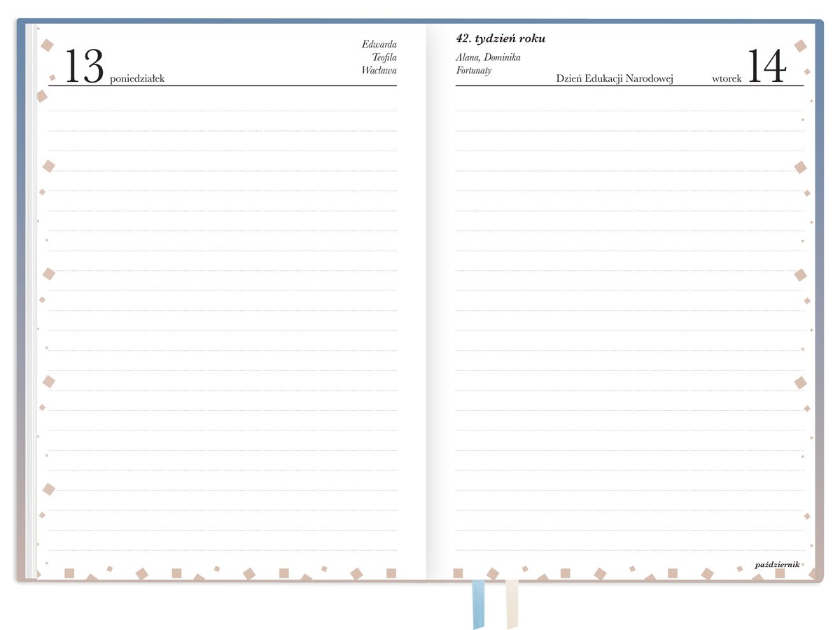This screenshot has width=840, height=630.
Task: Click the large date number 14
Action: coord(766,67)
